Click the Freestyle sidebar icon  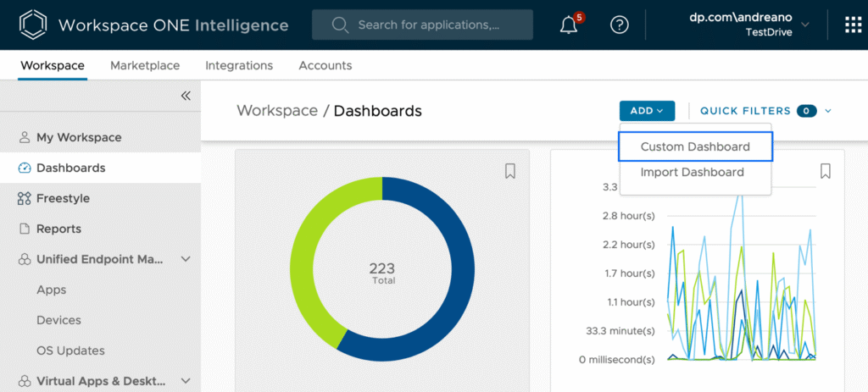[24, 198]
